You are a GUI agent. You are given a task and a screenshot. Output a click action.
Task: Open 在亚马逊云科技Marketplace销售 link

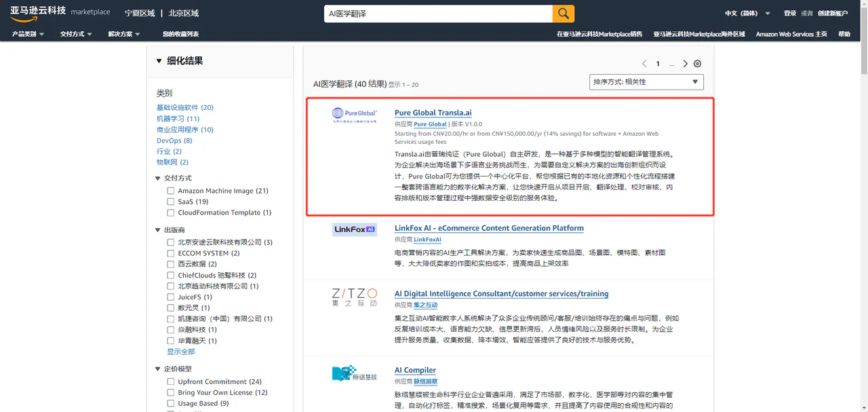pos(599,34)
